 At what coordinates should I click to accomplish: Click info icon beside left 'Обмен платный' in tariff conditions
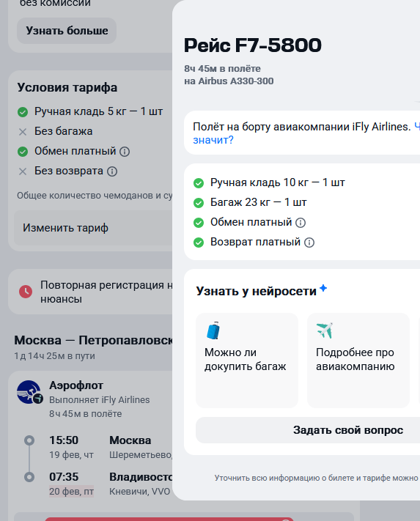125,152
